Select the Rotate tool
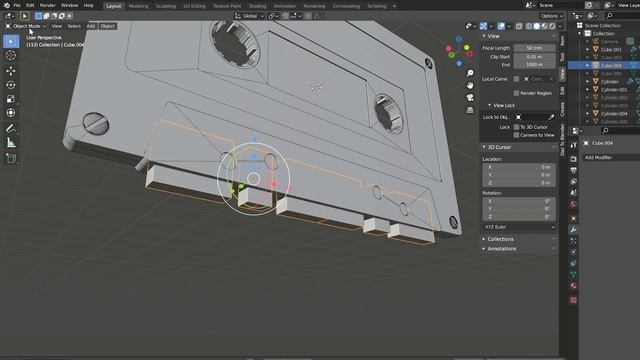Image resolution: width=640 pixels, height=360 pixels. pyautogui.click(x=11, y=85)
